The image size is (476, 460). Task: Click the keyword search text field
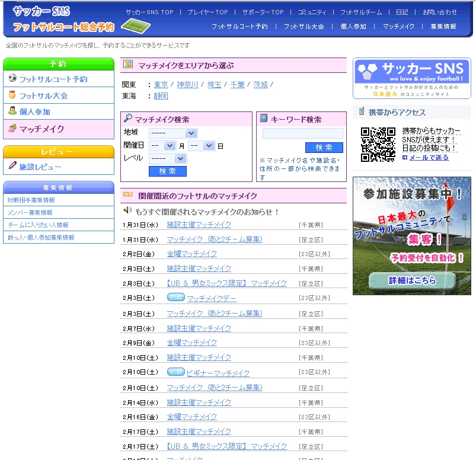click(x=302, y=133)
